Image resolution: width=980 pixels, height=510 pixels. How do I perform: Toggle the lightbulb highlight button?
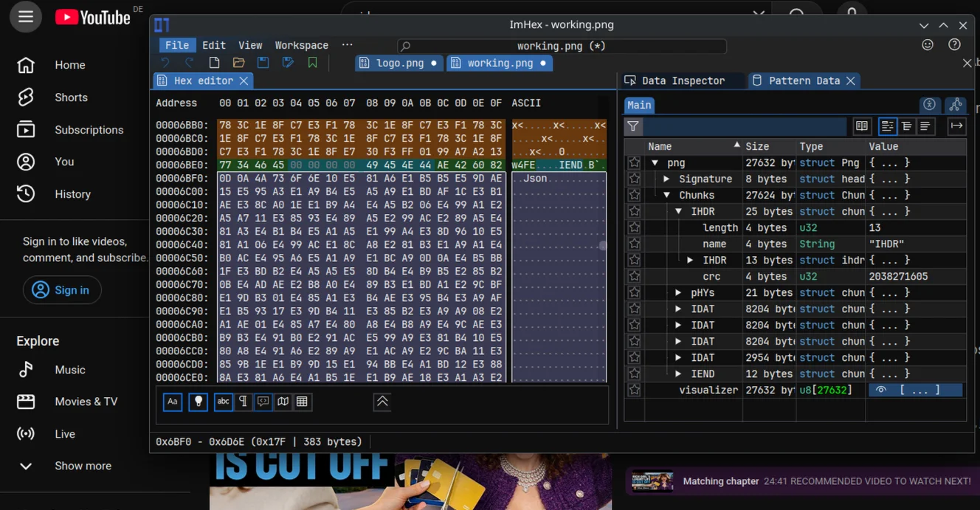point(198,402)
